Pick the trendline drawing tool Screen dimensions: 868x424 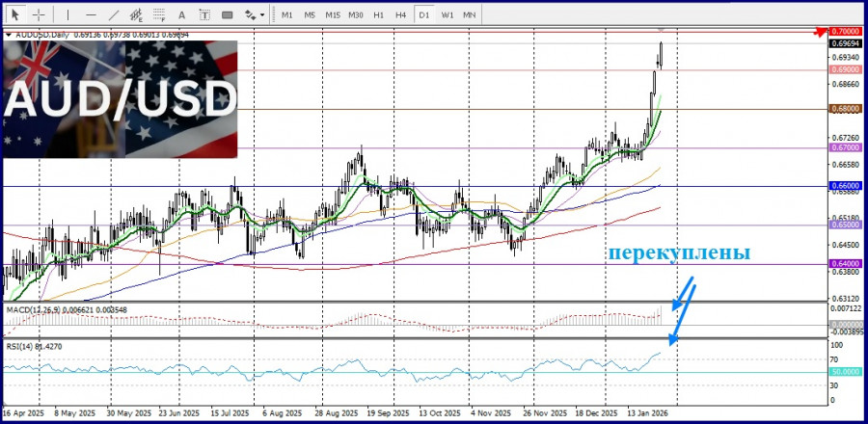tap(114, 14)
